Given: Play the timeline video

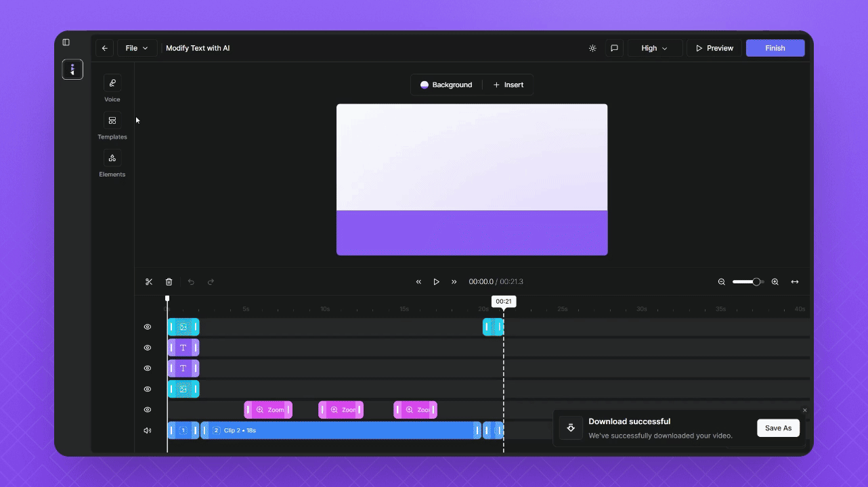Looking at the screenshot, I should pyautogui.click(x=436, y=282).
